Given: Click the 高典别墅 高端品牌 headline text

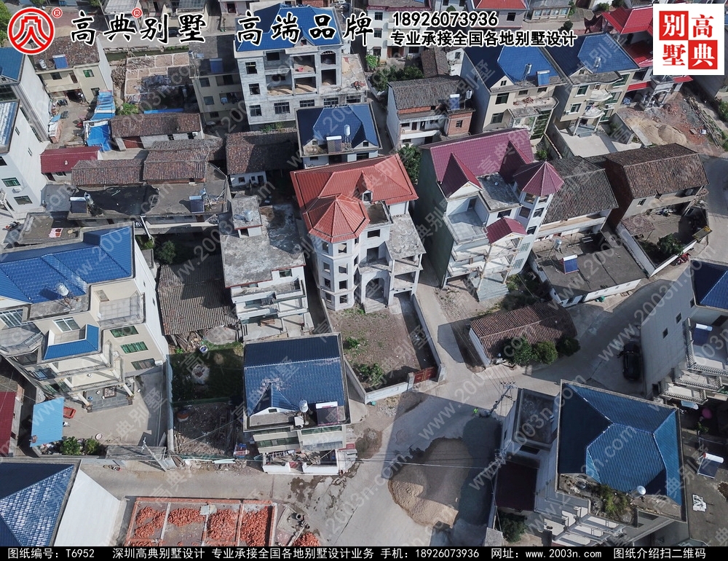Looking at the screenshot, I should point(221,29).
